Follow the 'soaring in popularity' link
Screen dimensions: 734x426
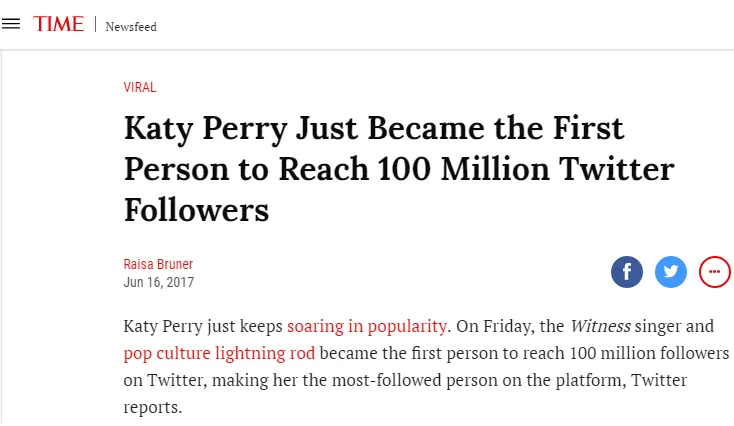367,326
